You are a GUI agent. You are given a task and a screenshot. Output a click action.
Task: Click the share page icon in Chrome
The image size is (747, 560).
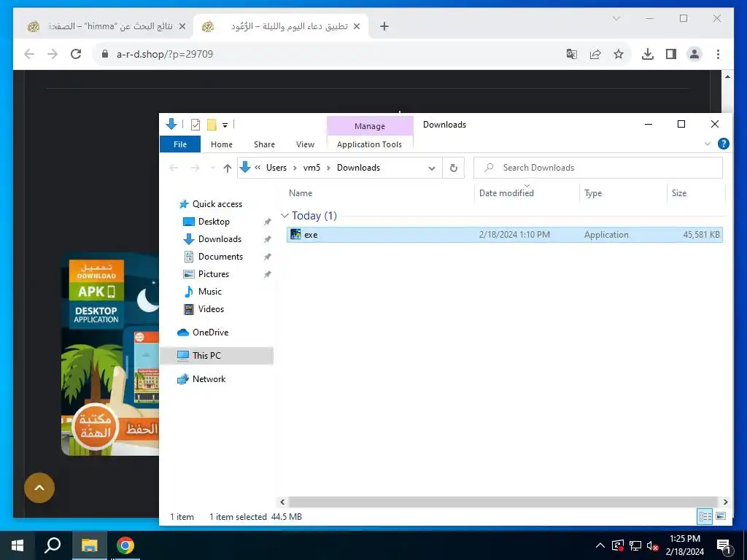[595, 54]
